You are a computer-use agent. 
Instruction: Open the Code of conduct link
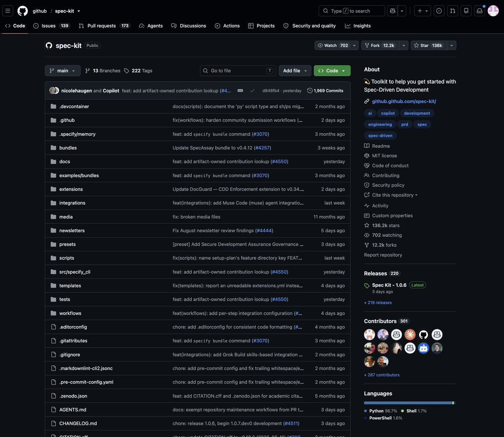(386, 166)
